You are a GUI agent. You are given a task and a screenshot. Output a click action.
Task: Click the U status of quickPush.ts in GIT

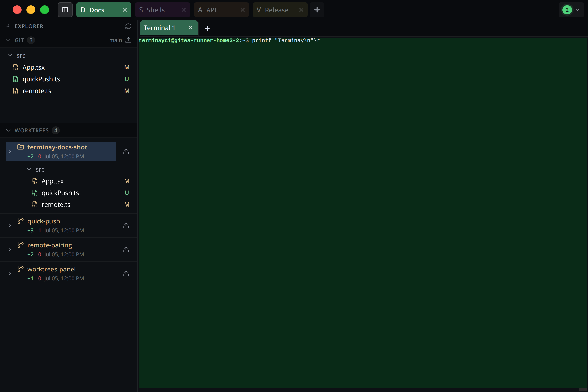(127, 79)
